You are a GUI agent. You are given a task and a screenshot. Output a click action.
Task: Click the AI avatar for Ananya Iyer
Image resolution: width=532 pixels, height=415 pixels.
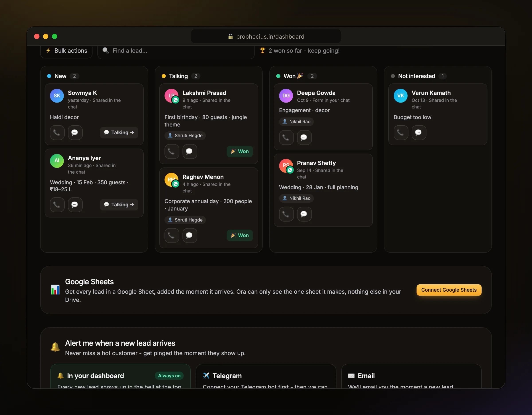(57, 161)
